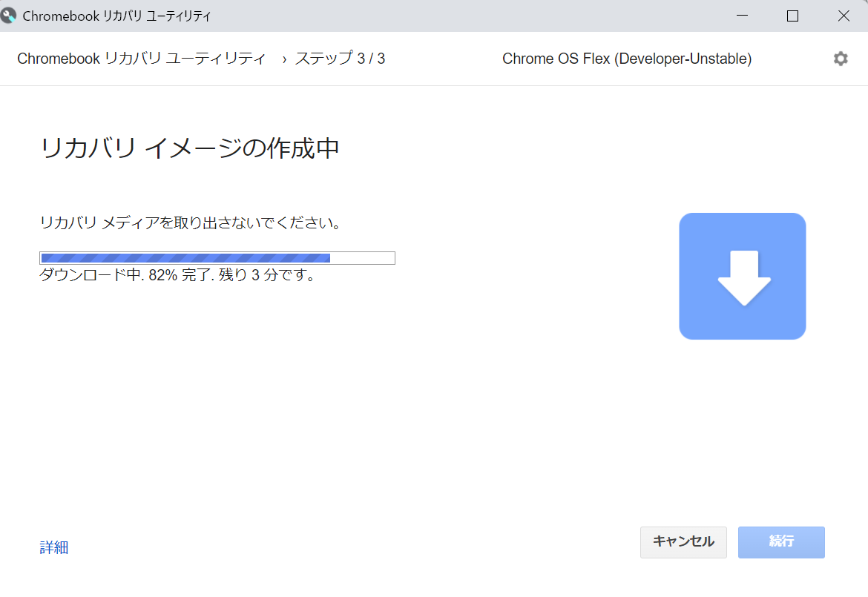Click the Chromebook Recovery Utility title bar icon
The image size is (868, 597).
[7, 16]
